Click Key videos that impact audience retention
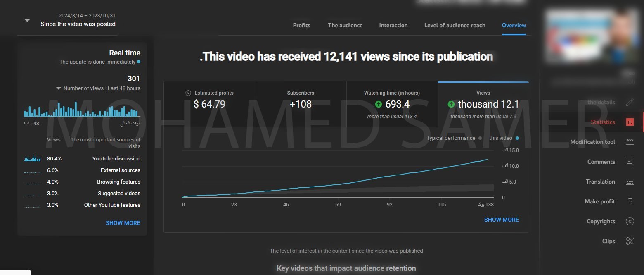644x275 pixels. [x=346, y=268]
